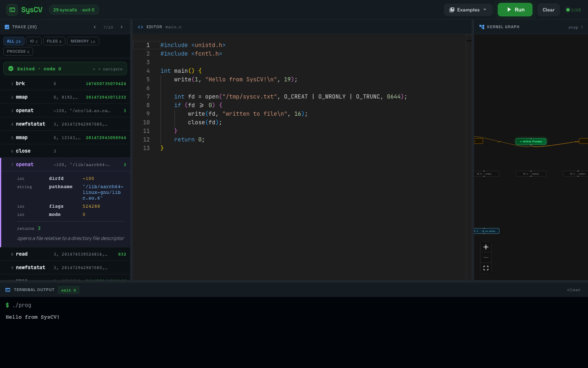
Task: Click the Terminal Output panel icon
Action: click(x=8, y=290)
